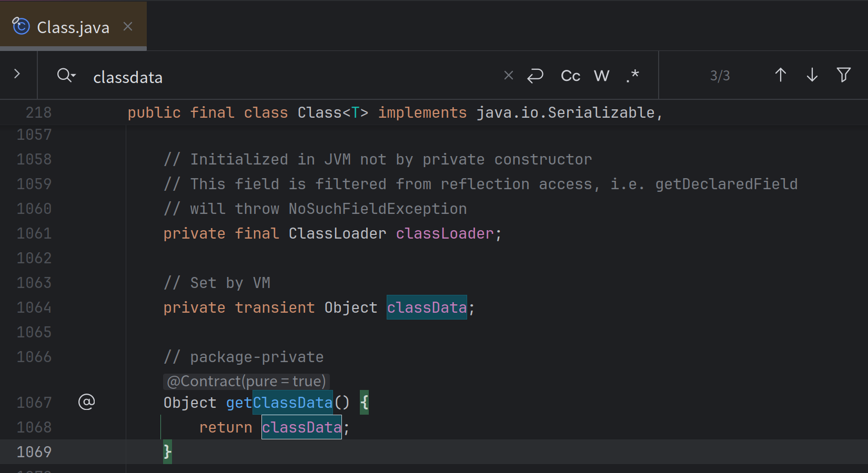
Task: Click getClassData method name
Action: 279,403
